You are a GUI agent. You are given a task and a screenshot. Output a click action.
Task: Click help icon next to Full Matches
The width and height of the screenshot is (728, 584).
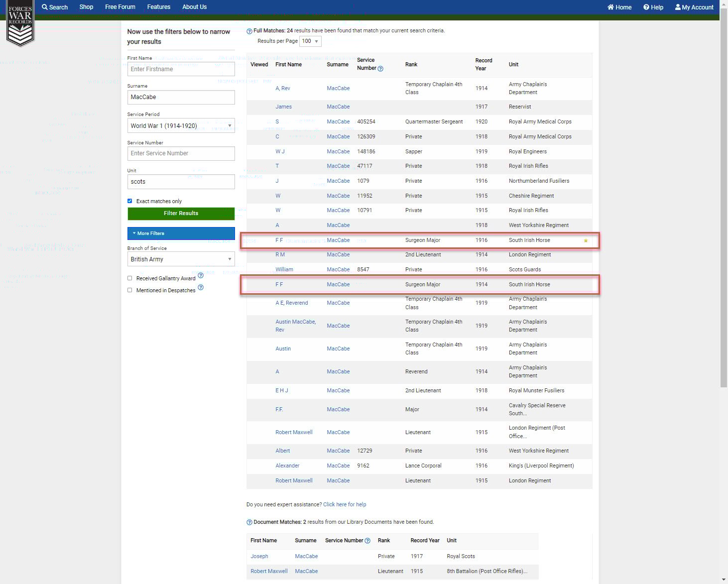[249, 31]
